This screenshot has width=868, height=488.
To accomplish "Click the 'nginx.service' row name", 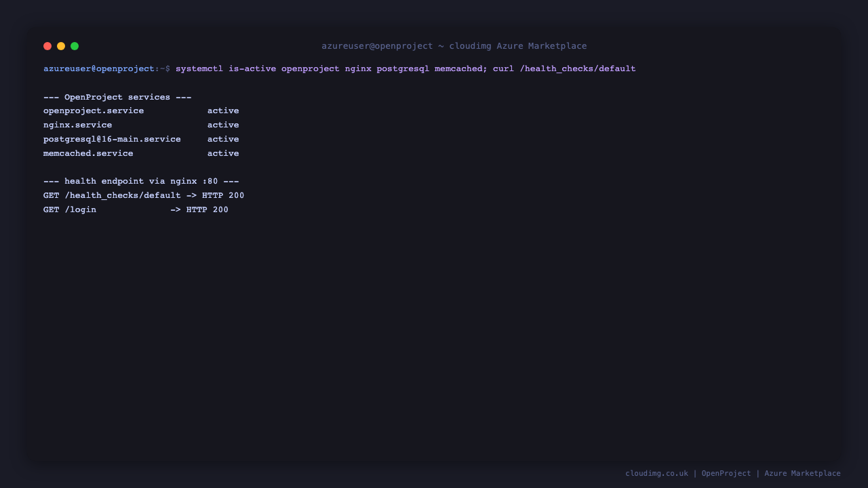I will click(78, 125).
